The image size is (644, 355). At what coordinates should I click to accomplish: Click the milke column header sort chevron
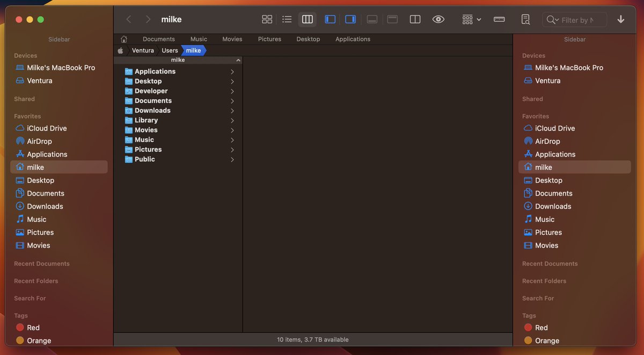point(238,60)
